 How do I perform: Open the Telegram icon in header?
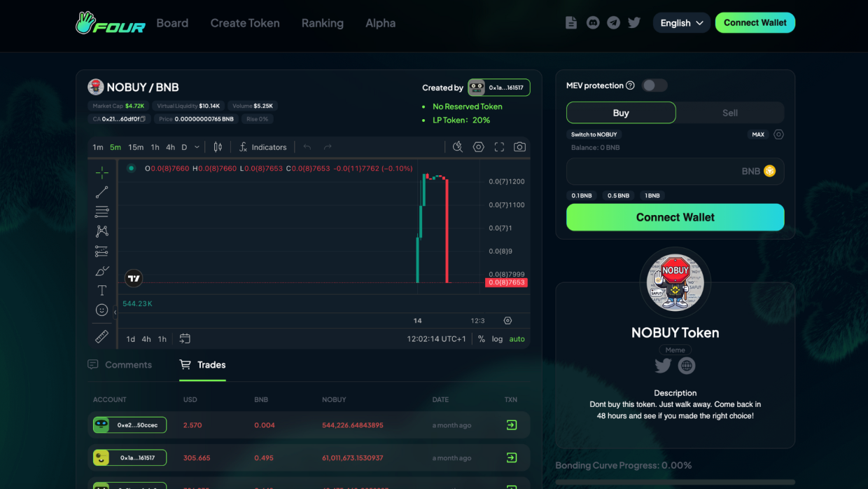tap(614, 22)
